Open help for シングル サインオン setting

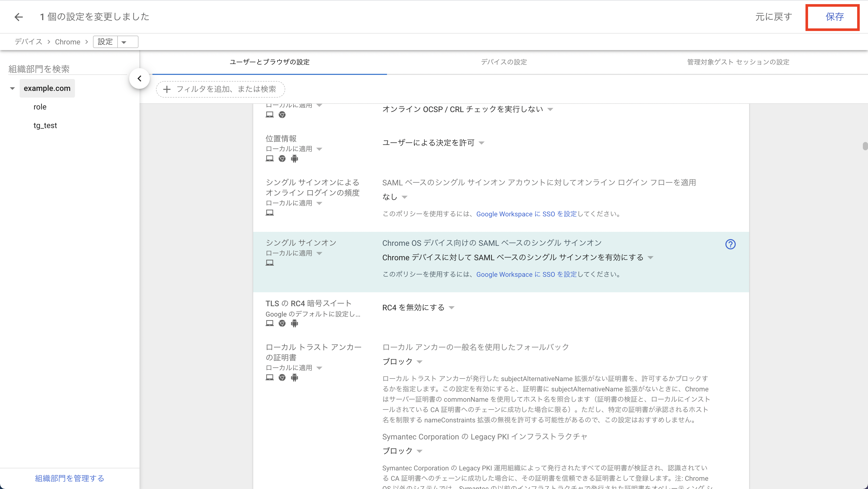tap(730, 244)
